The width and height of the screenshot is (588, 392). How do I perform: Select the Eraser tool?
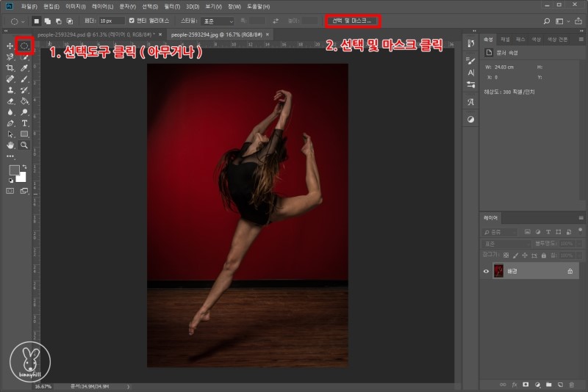point(10,101)
